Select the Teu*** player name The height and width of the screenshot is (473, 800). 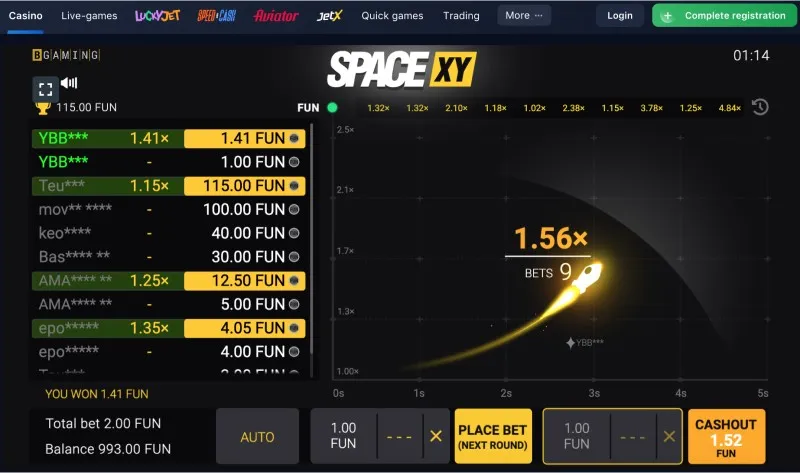(62, 186)
